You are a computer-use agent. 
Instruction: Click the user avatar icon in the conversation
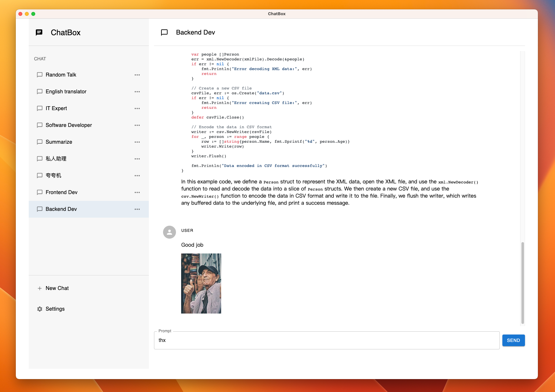point(169,232)
